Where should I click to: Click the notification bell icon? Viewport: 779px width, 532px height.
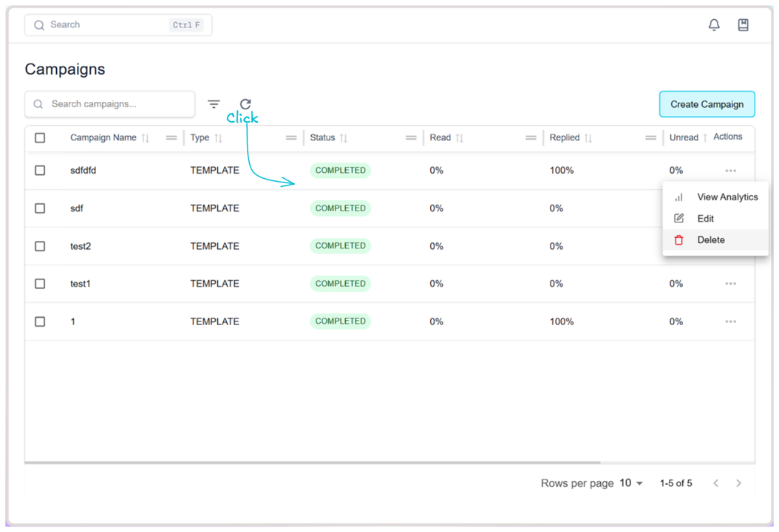[714, 25]
